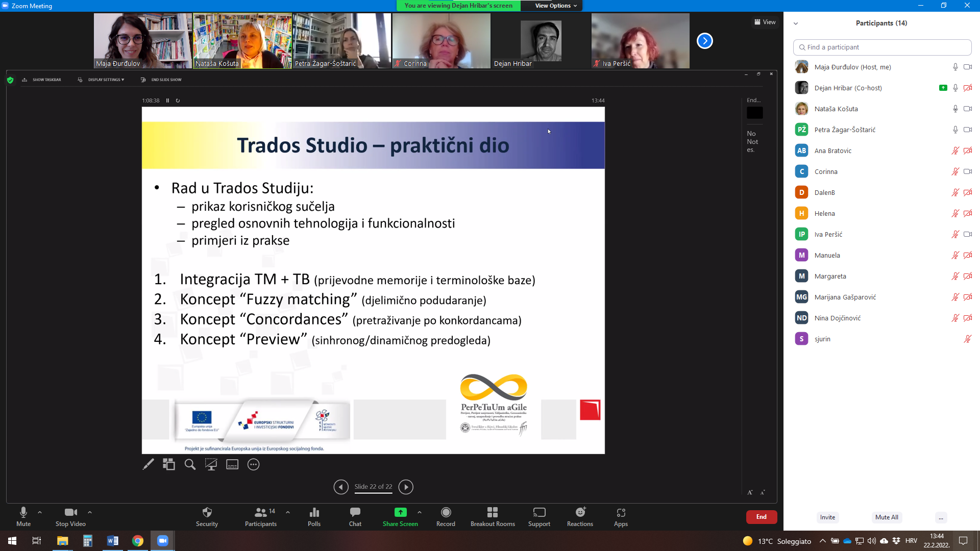Click the Invite button
980x551 pixels.
827,517
